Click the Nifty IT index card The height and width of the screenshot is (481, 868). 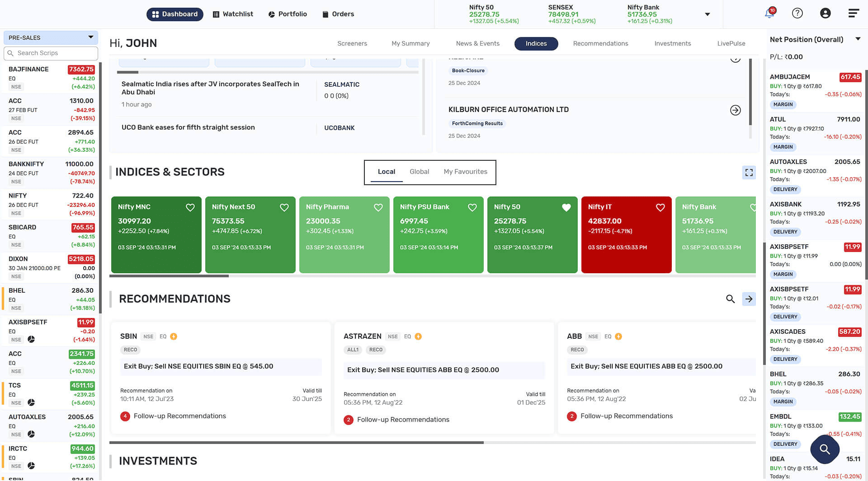pos(626,235)
